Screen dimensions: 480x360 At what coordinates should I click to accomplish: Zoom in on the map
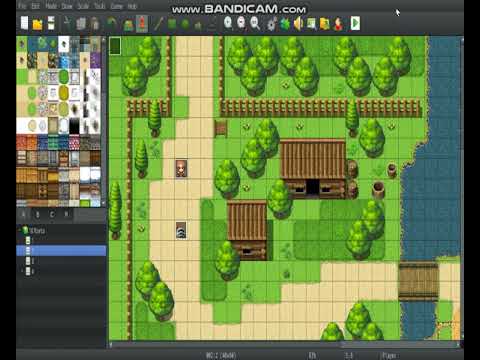point(228,23)
